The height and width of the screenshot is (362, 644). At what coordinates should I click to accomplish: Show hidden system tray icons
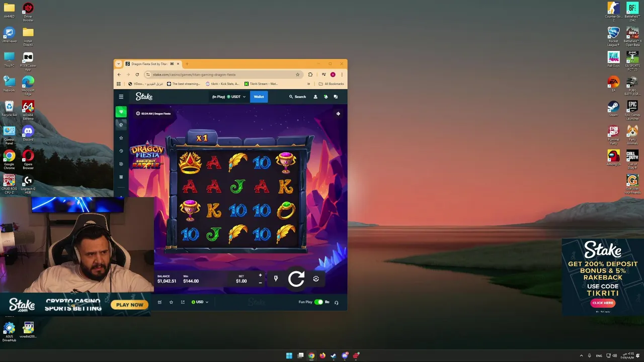pyautogui.click(x=581, y=355)
